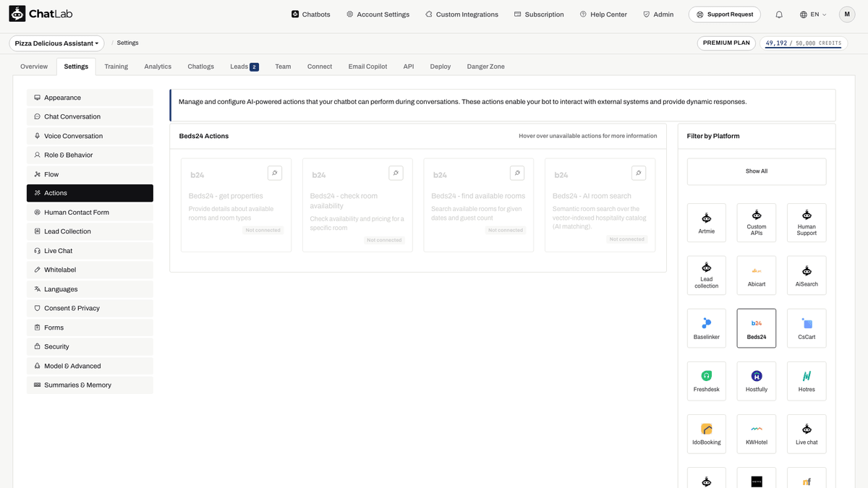Open Model & Advanced in sidebar

click(90, 366)
